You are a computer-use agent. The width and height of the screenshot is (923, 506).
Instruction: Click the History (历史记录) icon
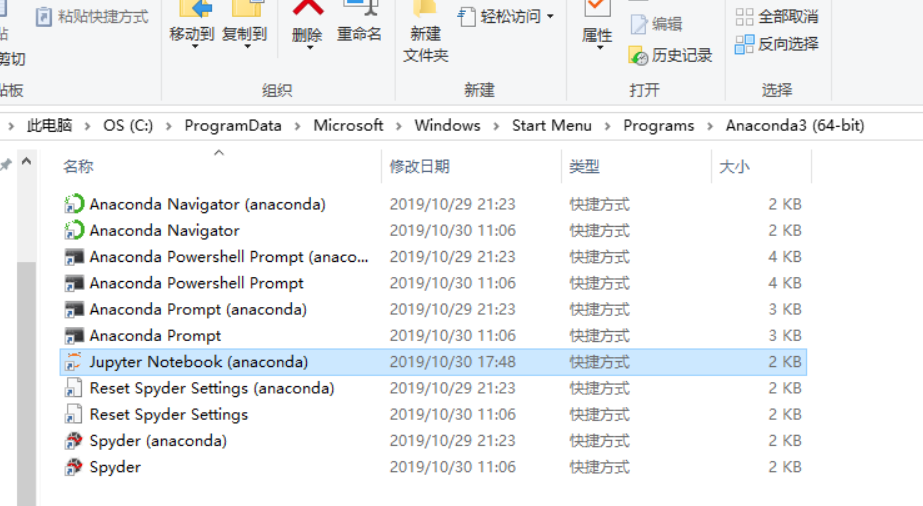point(638,56)
